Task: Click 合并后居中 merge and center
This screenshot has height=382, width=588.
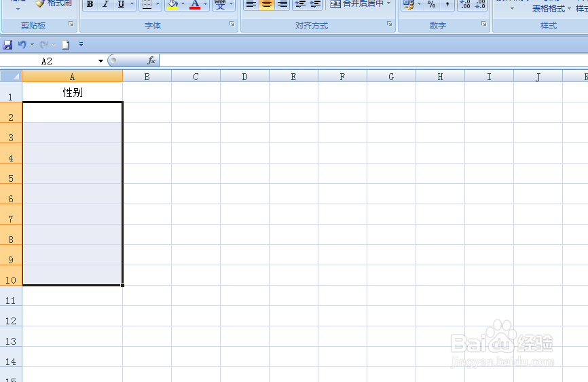Action: pos(356,5)
